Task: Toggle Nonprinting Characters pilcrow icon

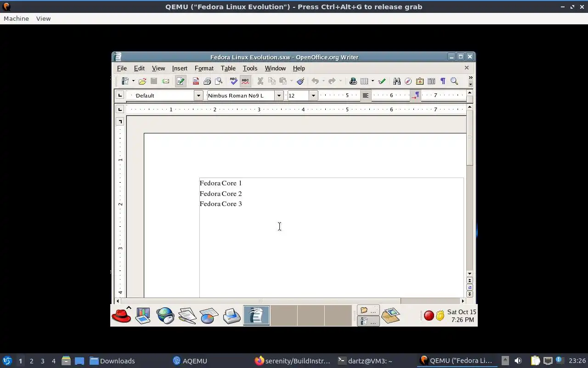Action: 443,81
